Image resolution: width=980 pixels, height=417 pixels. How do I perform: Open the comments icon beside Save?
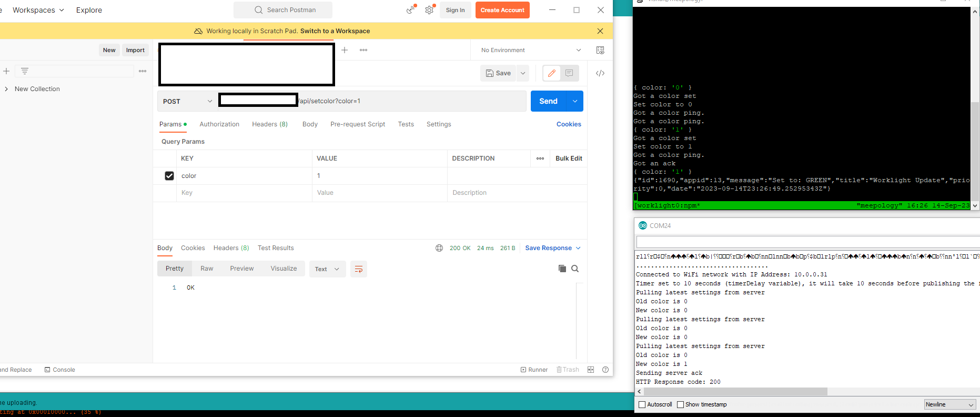tap(569, 73)
